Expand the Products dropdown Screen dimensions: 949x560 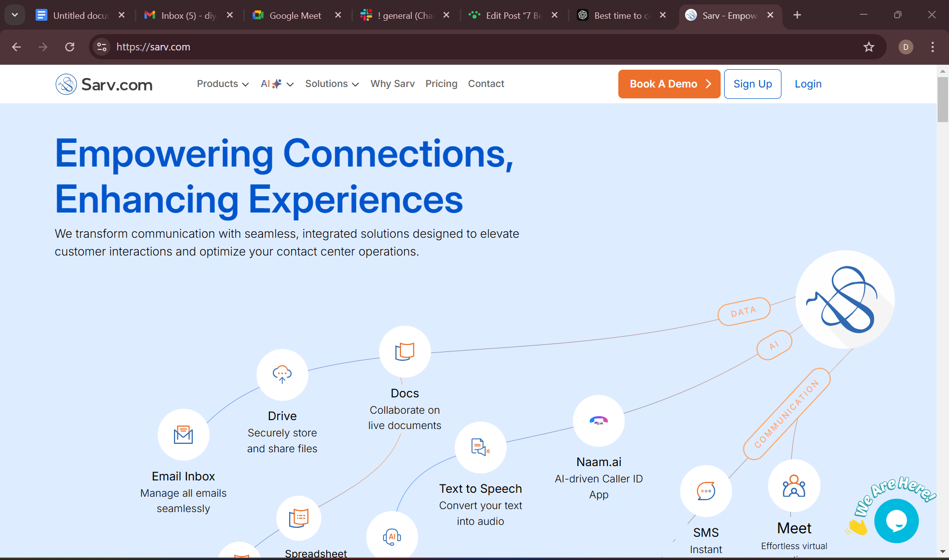click(x=222, y=84)
